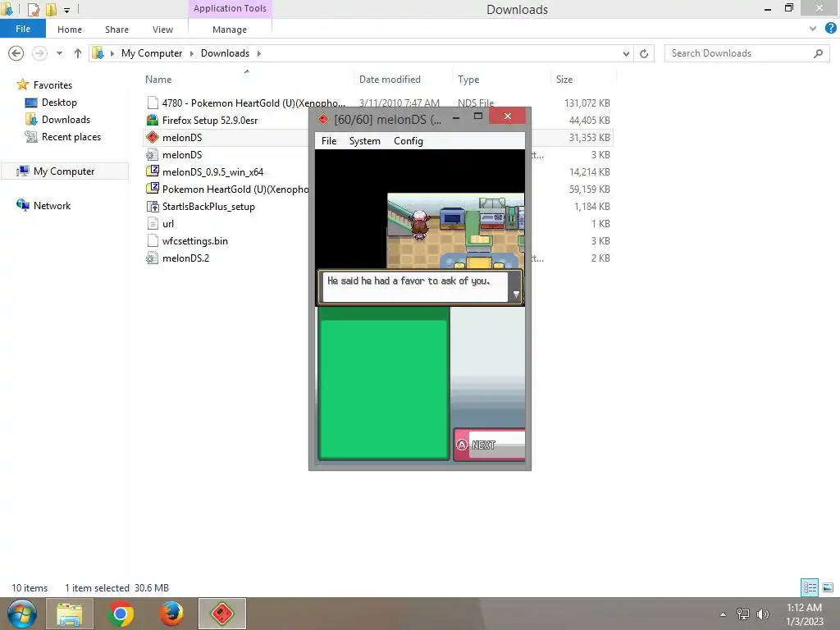Show hidden tray icons arrow
Viewport: 840px width, 630px height.
tap(724, 614)
